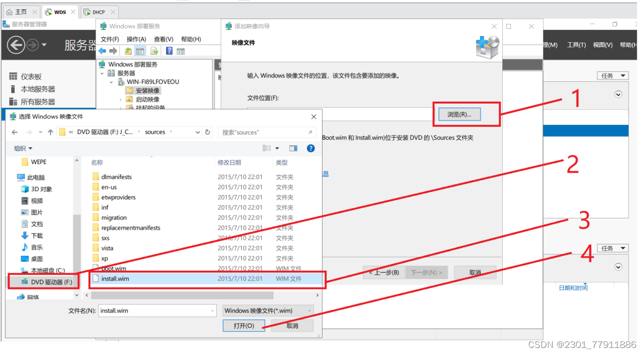
Task: Switch to the DHCP tab
Action: click(99, 12)
